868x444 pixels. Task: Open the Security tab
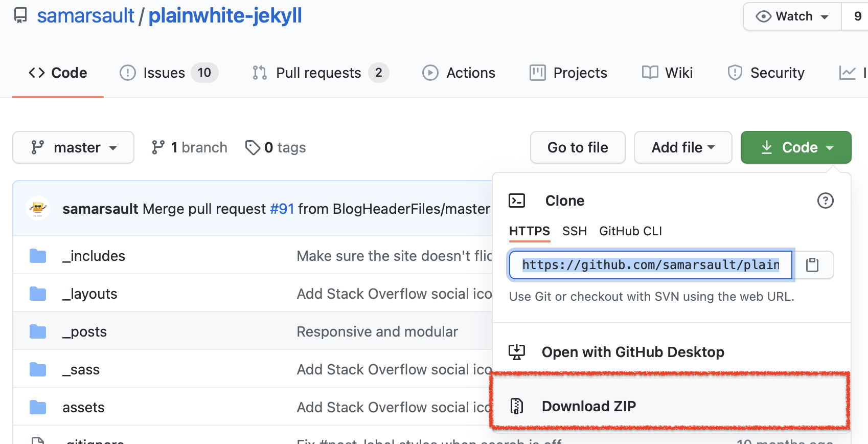point(766,73)
